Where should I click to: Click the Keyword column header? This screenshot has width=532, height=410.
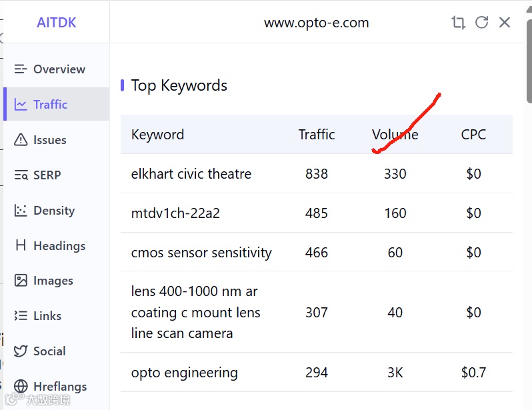(157, 135)
